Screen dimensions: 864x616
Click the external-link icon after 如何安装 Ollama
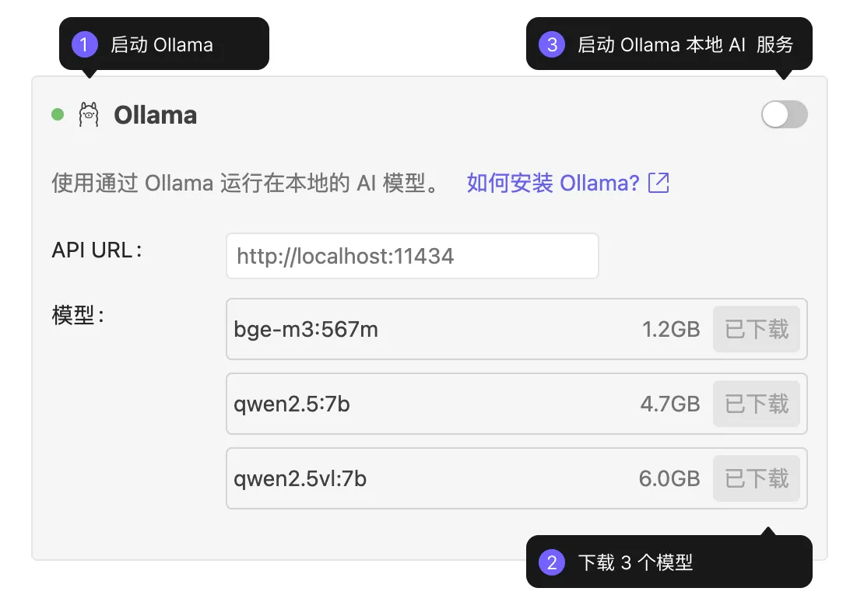coord(659,183)
